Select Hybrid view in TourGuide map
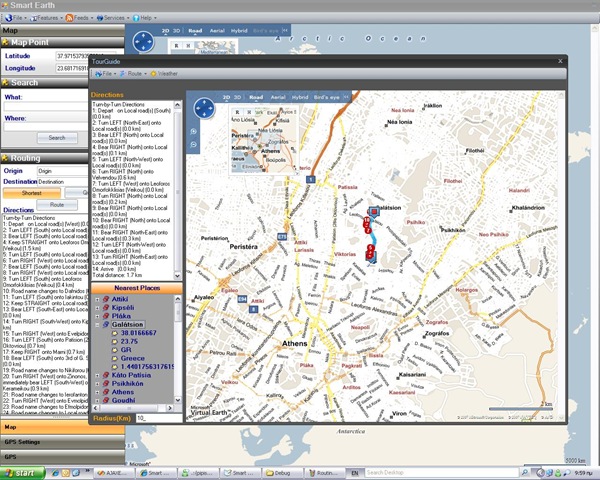 coord(300,97)
